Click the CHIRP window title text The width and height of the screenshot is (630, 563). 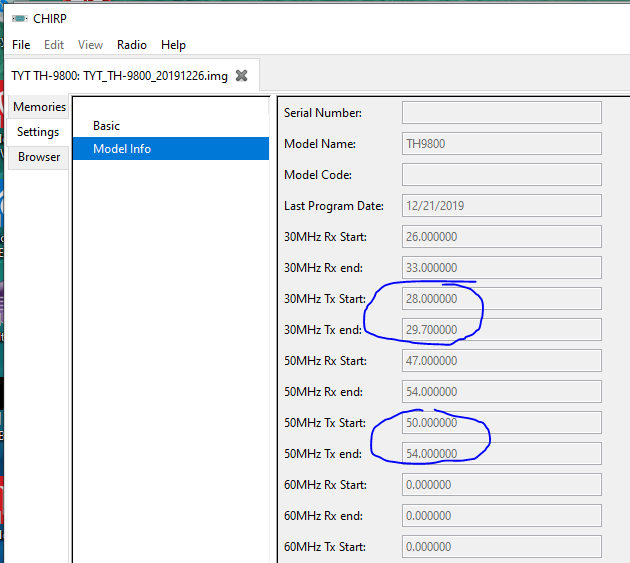point(50,18)
